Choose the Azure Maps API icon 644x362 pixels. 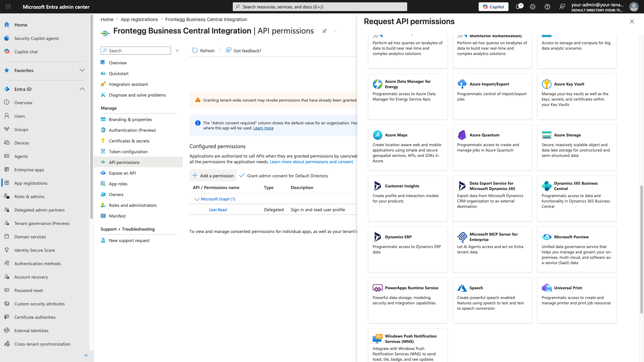(x=377, y=135)
